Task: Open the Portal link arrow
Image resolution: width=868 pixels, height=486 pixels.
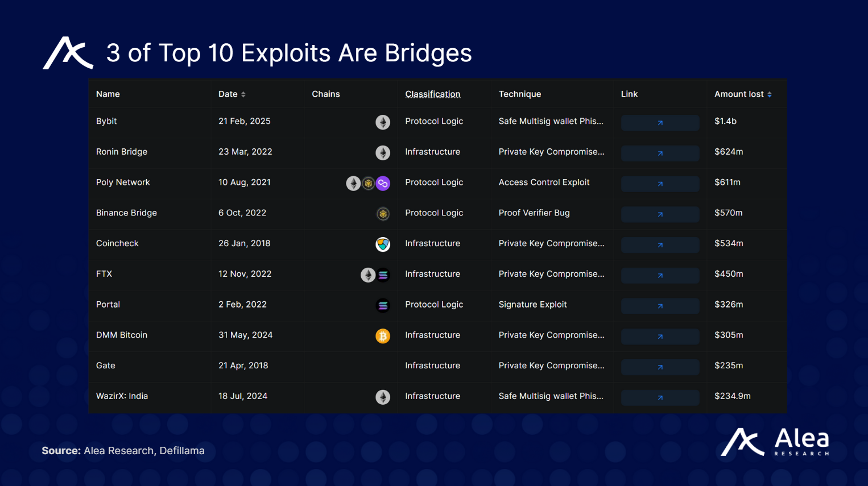Action: (x=660, y=306)
